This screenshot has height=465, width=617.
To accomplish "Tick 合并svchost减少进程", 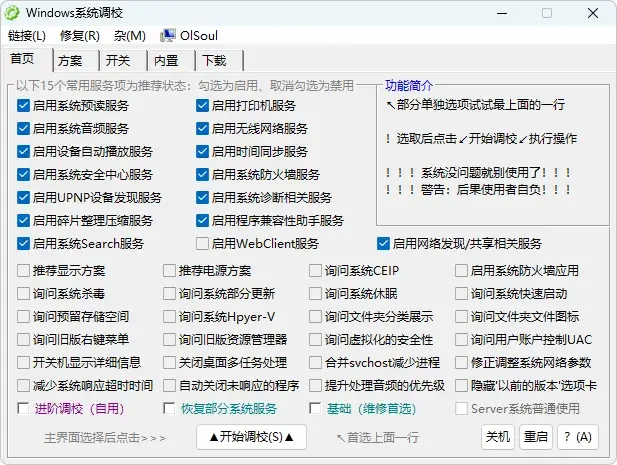I will tap(315, 363).
